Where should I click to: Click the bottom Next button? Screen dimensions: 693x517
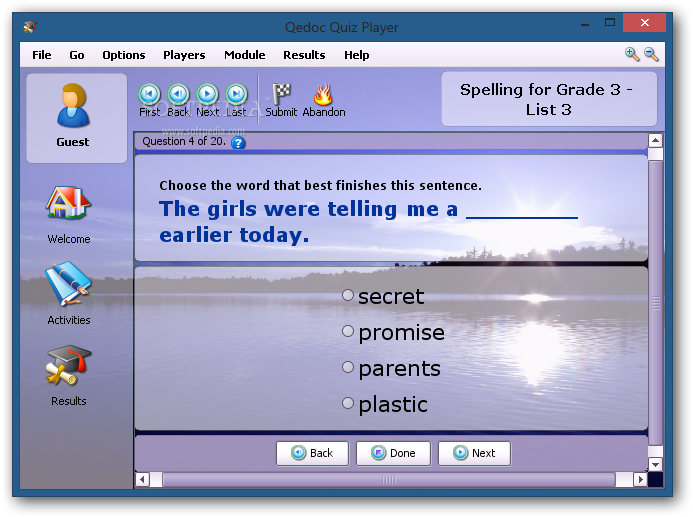pyautogui.click(x=474, y=453)
